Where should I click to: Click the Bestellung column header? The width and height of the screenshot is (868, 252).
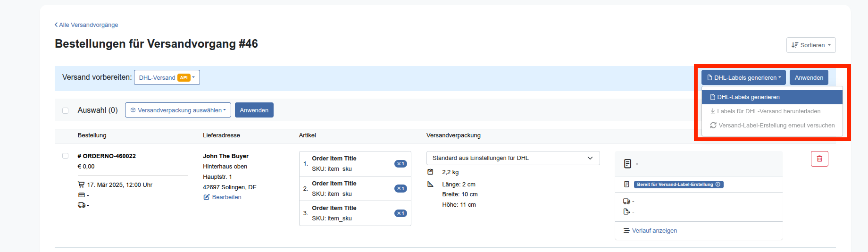[x=92, y=135]
